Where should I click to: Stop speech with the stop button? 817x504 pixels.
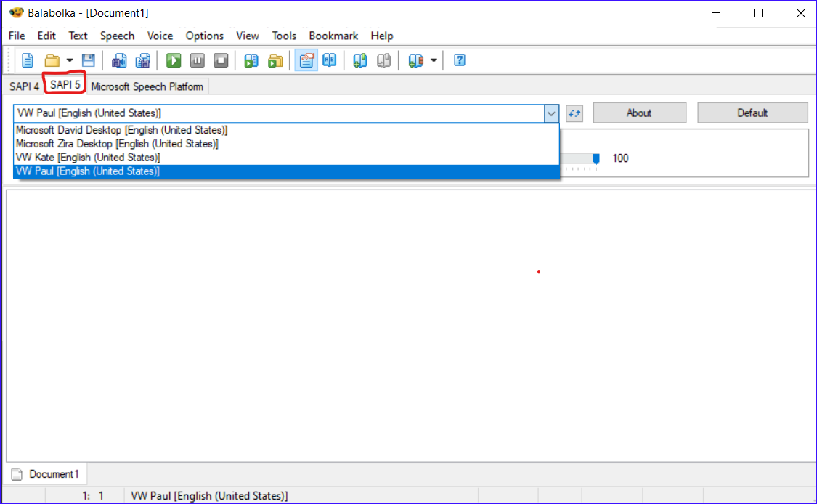221,60
